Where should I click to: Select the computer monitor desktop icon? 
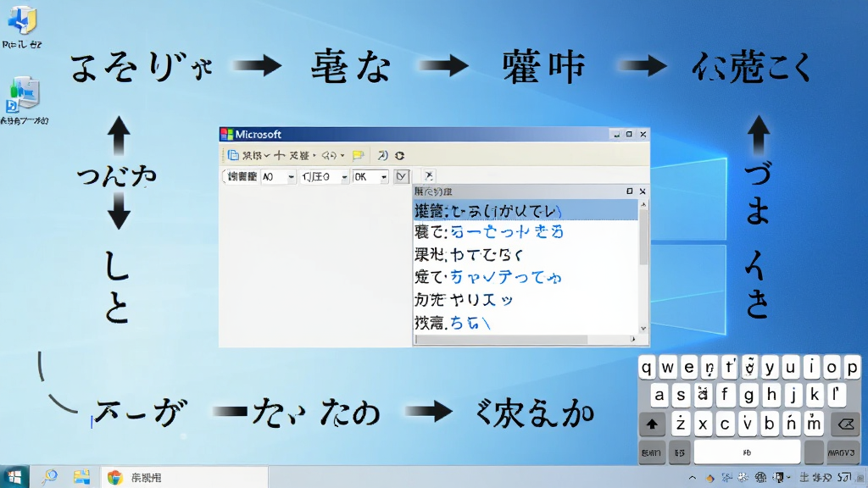pos(23,95)
